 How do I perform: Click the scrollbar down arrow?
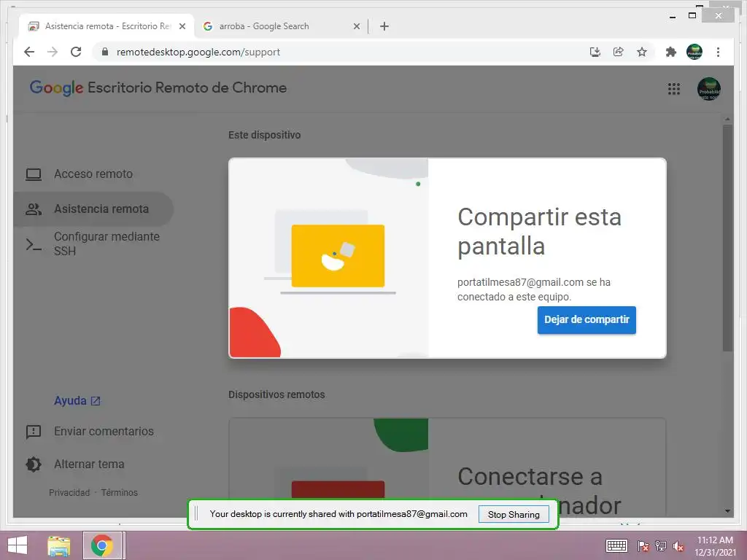[x=727, y=511]
